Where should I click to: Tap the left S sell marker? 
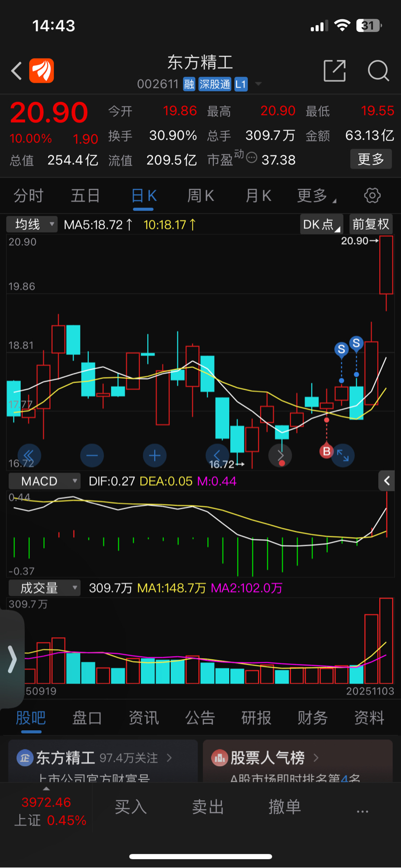tap(341, 349)
